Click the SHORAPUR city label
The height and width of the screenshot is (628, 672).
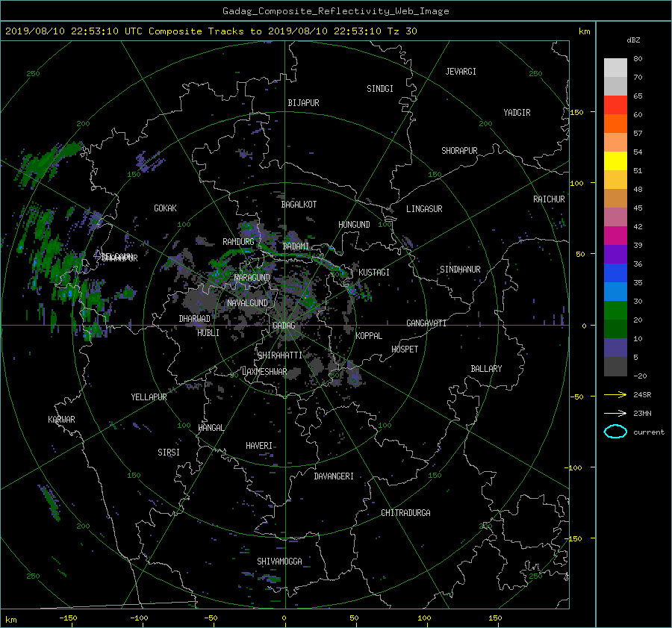click(x=459, y=150)
